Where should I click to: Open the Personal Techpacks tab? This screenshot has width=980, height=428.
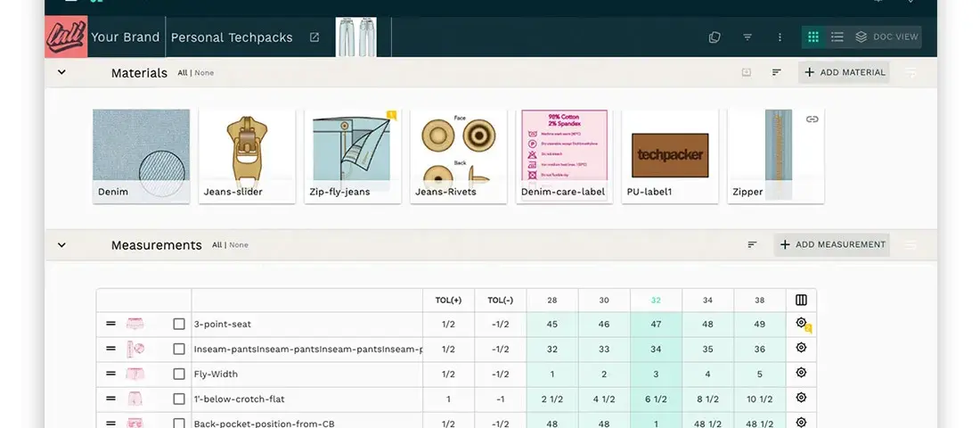coord(230,37)
